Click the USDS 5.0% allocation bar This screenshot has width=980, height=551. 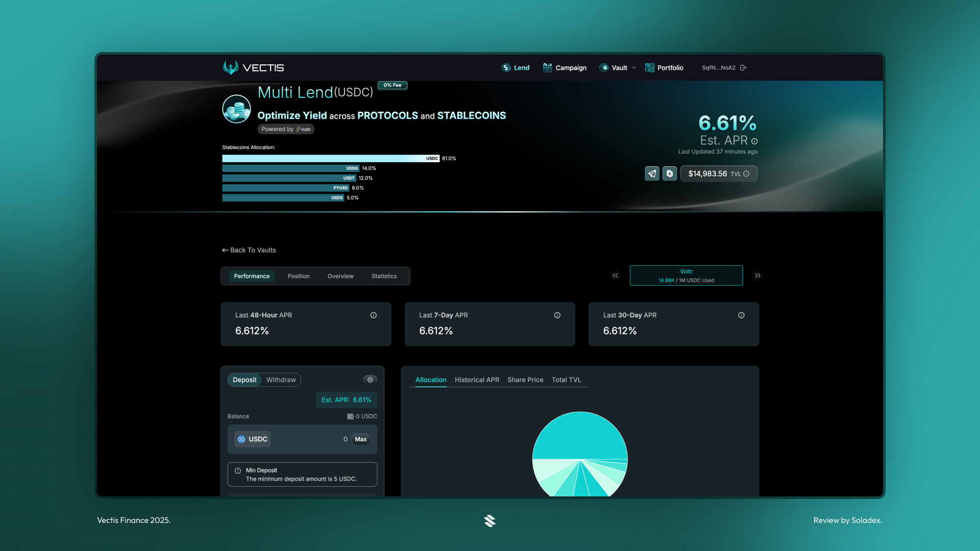point(283,197)
